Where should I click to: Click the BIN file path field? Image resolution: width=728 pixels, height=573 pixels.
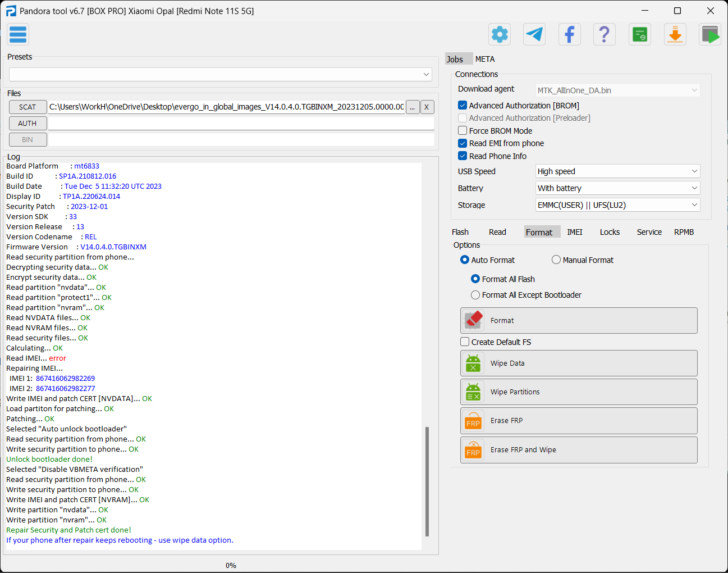click(241, 139)
